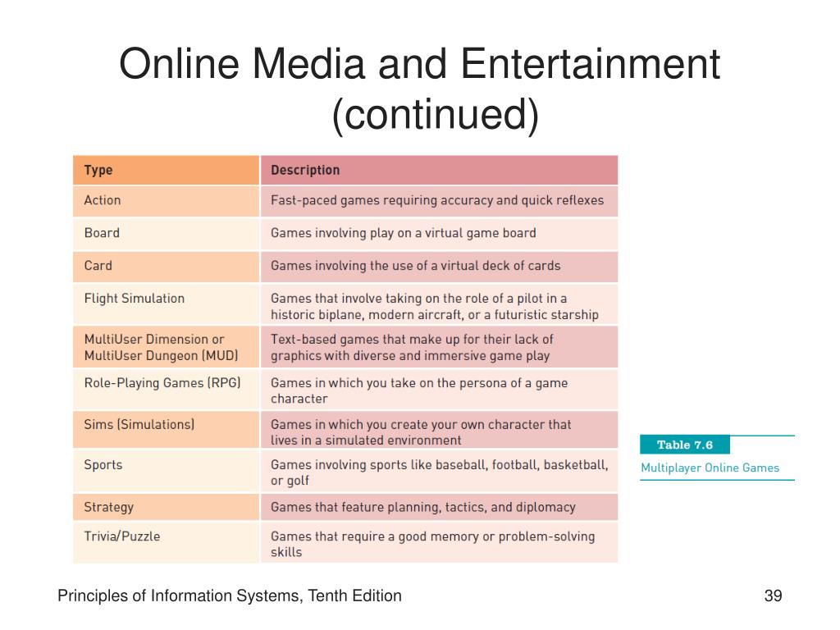The width and height of the screenshot is (840, 630).
Task: Click the 'Role-Playing Games (RPG)' cell
Action: [x=166, y=390]
